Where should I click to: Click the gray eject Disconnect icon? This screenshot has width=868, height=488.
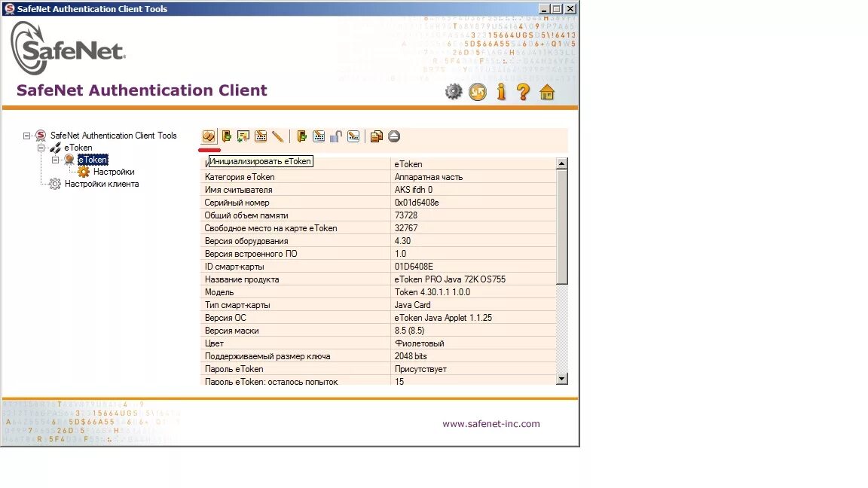(x=394, y=136)
